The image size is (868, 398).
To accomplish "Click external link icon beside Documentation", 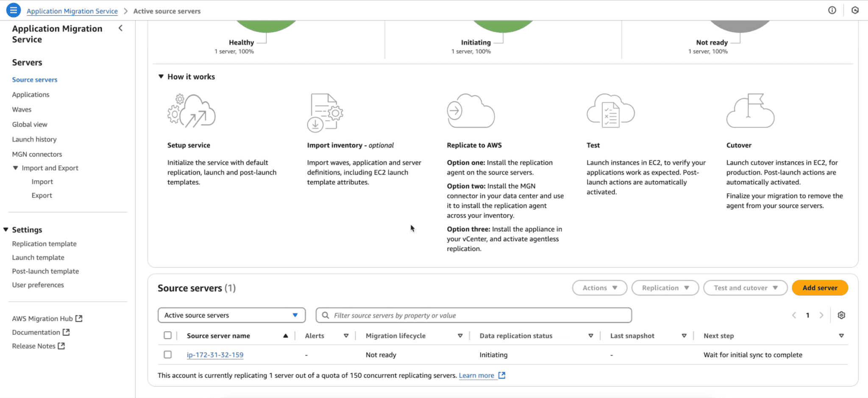I will pos(66,332).
